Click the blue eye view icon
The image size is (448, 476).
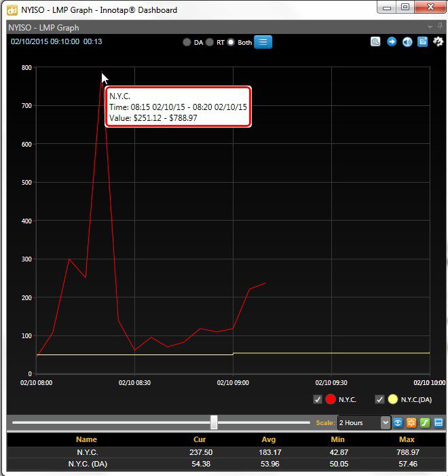click(x=398, y=422)
